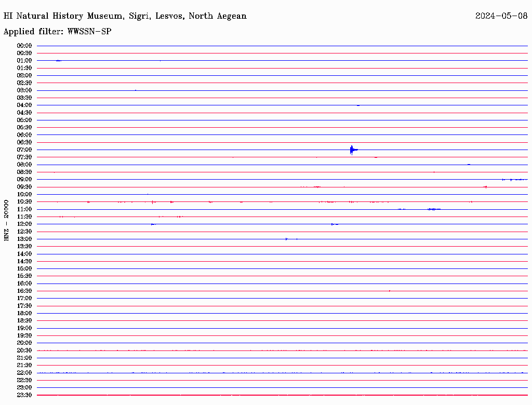Image resolution: width=532 pixels, height=405 pixels.
Task: Click the 15:00 time label
Action: tap(24, 268)
